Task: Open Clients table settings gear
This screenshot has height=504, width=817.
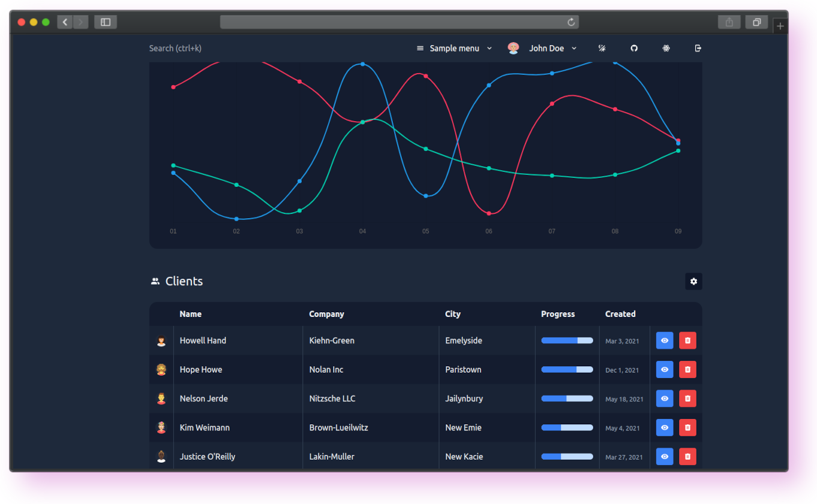Action: click(x=693, y=282)
